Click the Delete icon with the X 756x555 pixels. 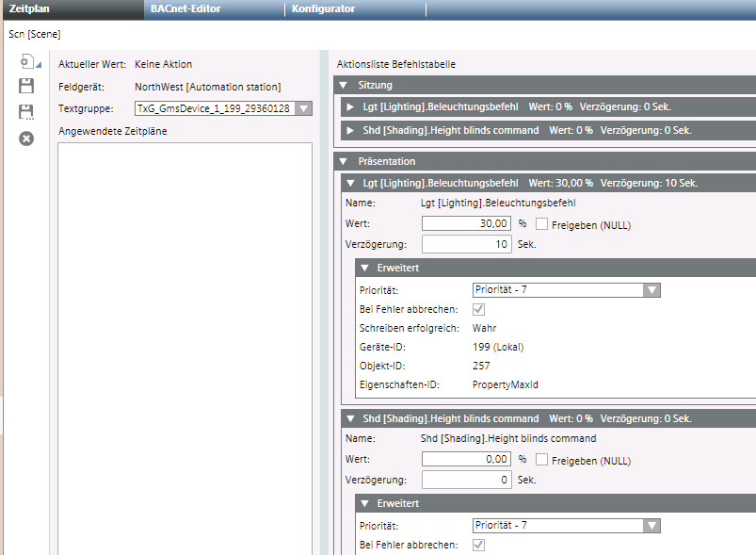[26, 139]
